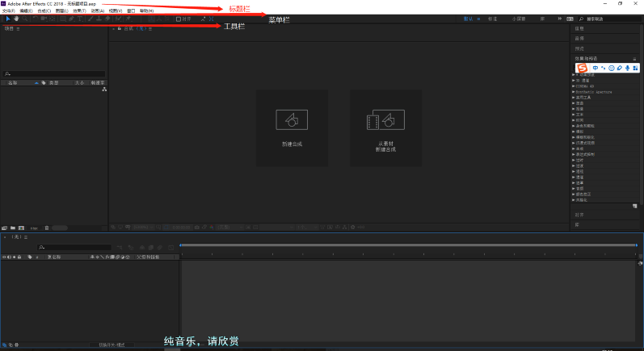Select the Brush tool
This screenshot has height=351, width=644.
point(90,19)
